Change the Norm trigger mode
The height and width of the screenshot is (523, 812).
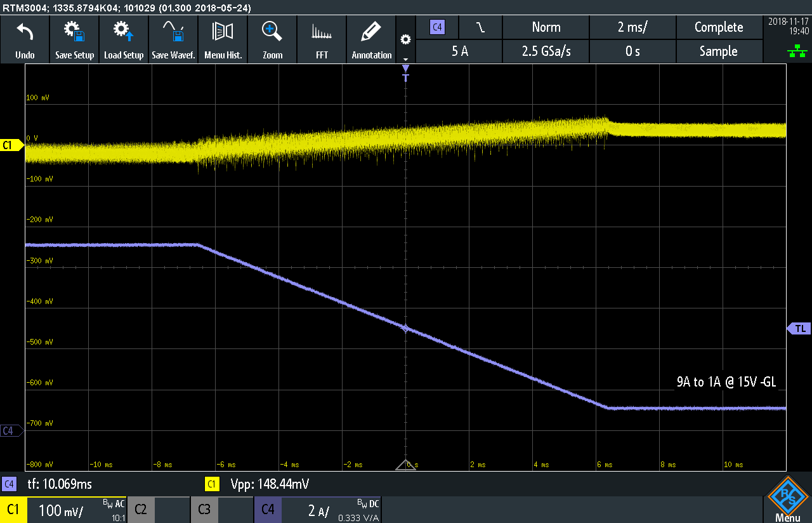click(x=546, y=27)
